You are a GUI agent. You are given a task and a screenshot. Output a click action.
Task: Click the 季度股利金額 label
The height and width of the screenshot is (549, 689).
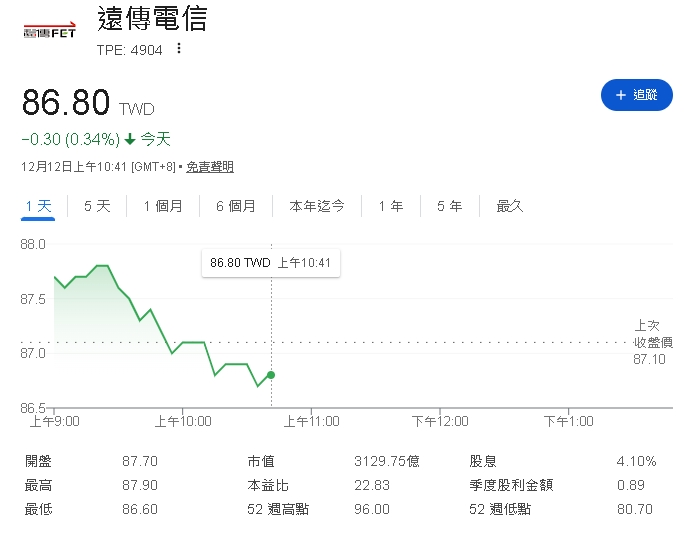pos(511,485)
